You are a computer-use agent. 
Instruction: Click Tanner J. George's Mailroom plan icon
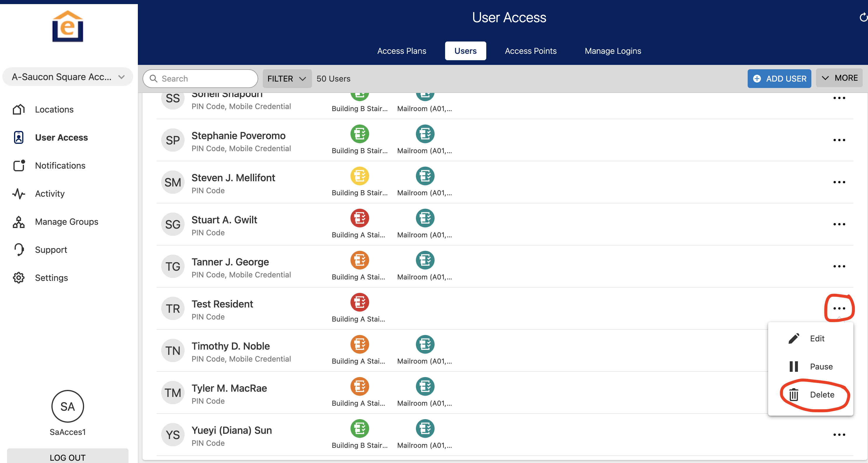point(425,260)
